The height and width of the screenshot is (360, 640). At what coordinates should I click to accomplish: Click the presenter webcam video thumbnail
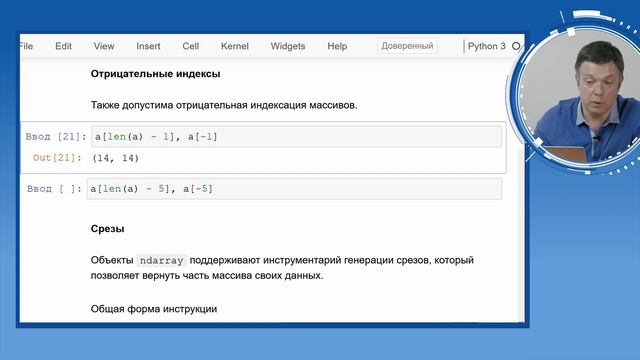[580, 96]
